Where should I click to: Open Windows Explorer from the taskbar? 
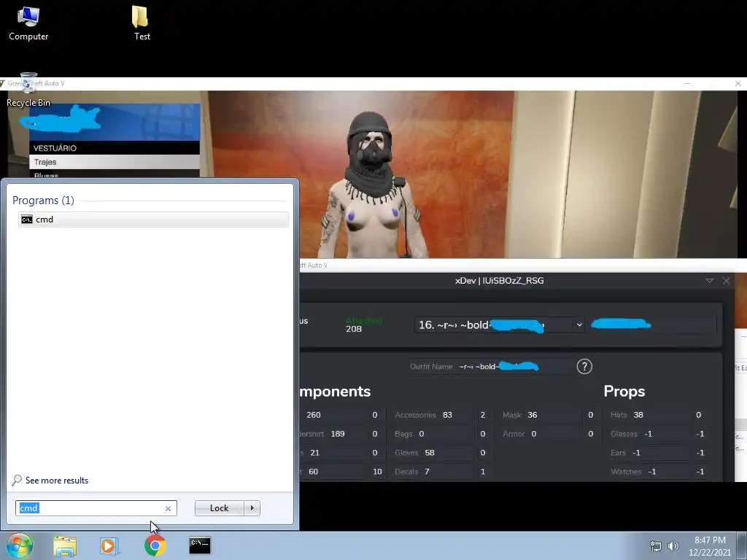click(65, 545)
